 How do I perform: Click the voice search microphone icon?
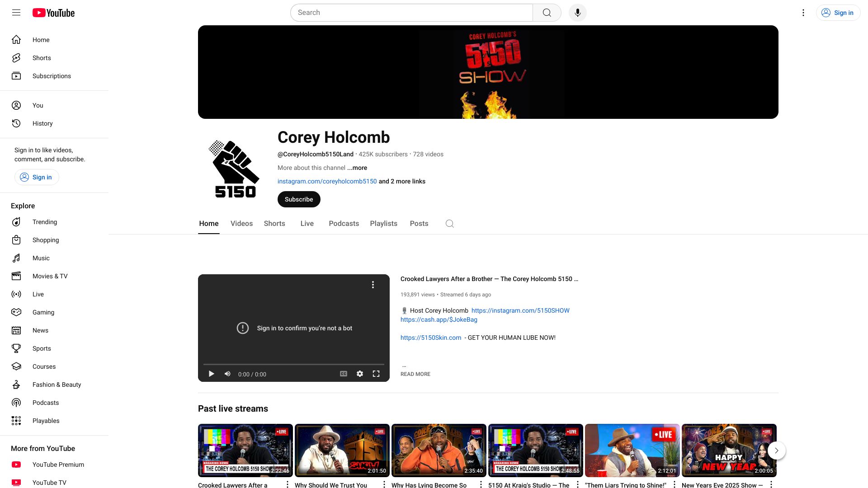(577, 13)
